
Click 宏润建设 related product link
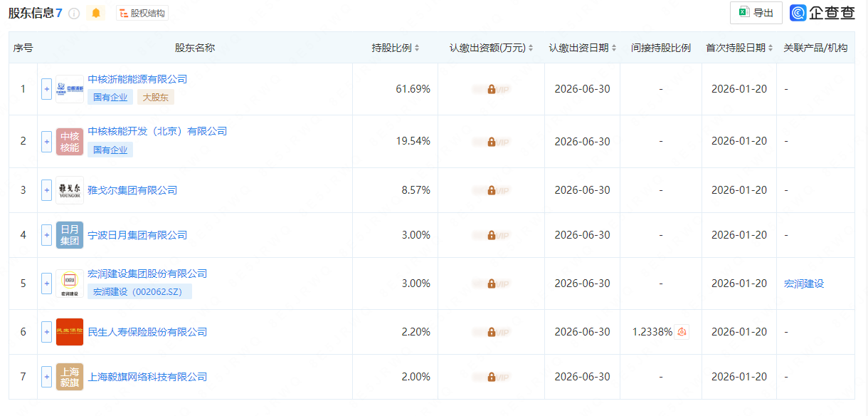coord(804,284)
